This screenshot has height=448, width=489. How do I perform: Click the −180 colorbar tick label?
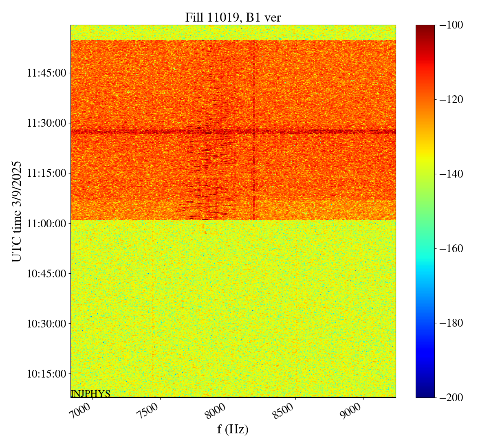[x=452, y=323]
